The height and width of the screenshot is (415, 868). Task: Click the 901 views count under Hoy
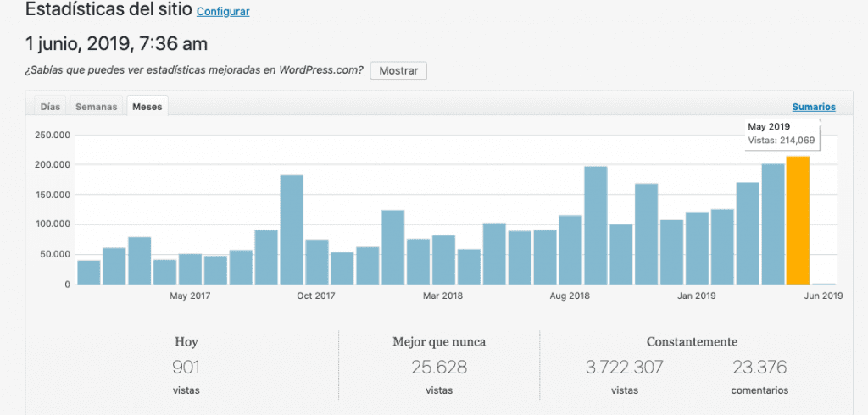tap(186, 368)
